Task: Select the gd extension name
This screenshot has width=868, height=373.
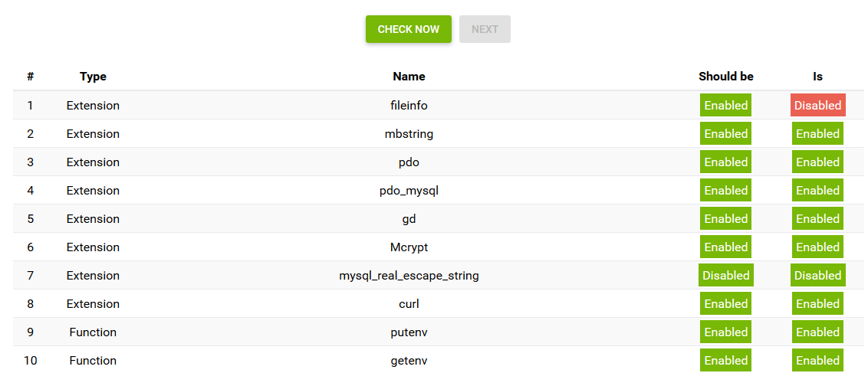Action: [409, 219]
